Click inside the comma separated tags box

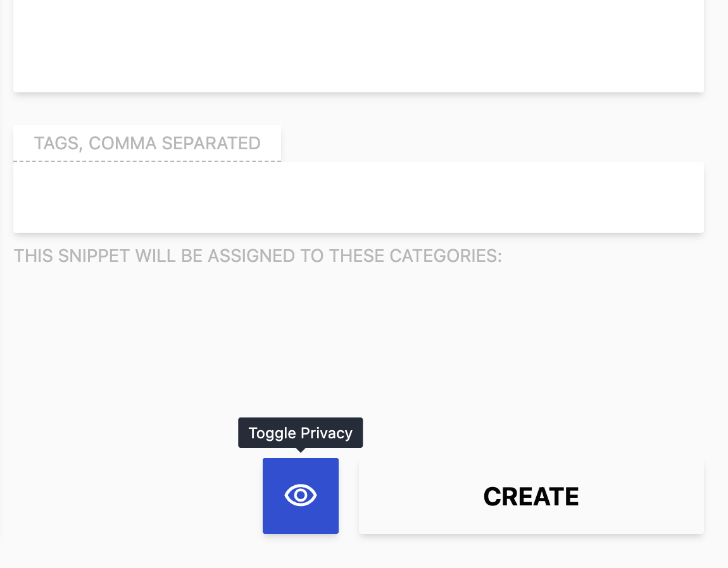[x=358, y=197]
